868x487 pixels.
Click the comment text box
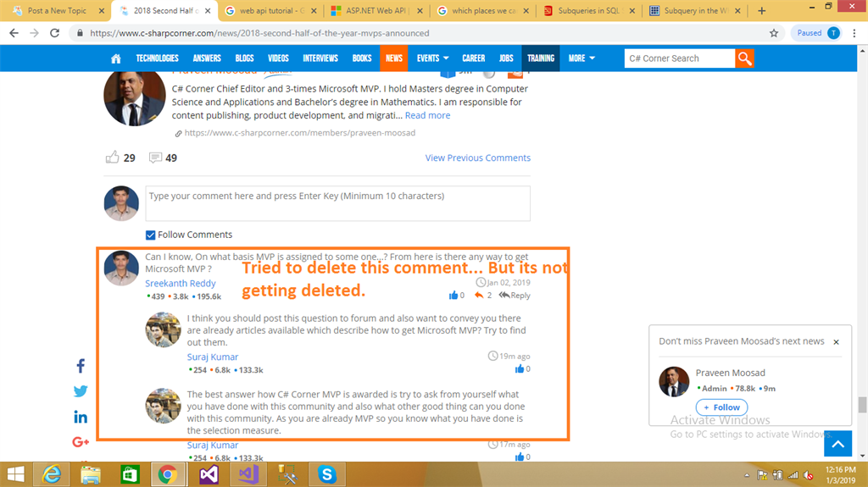point(337,203)
